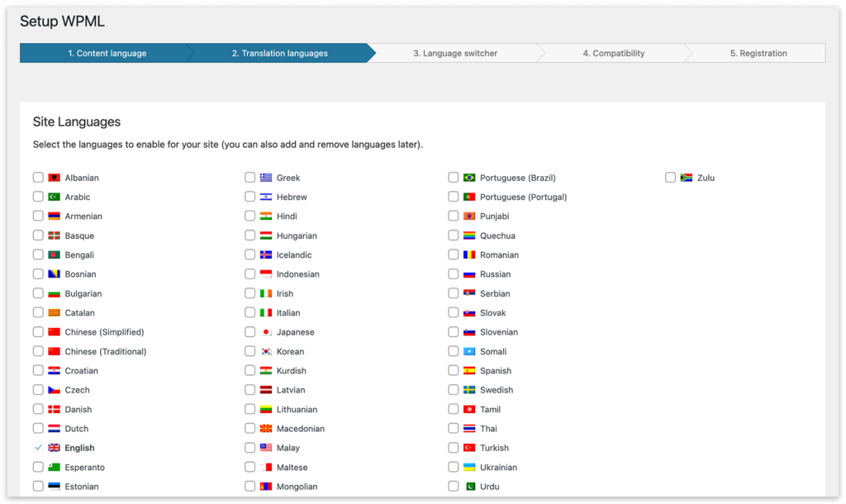Enable the Spanish language checkbox

(x=454, y=371)
